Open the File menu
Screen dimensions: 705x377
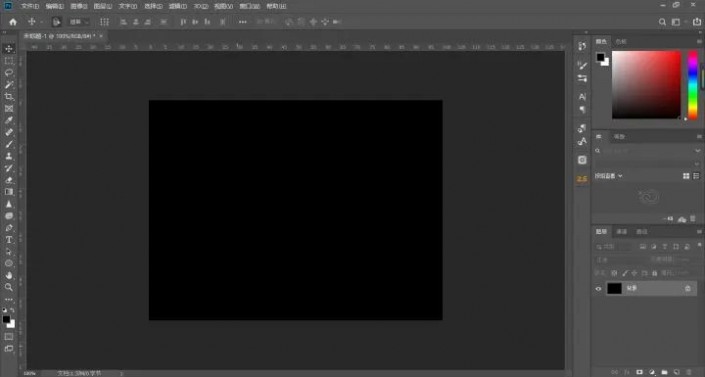[30, 6]
